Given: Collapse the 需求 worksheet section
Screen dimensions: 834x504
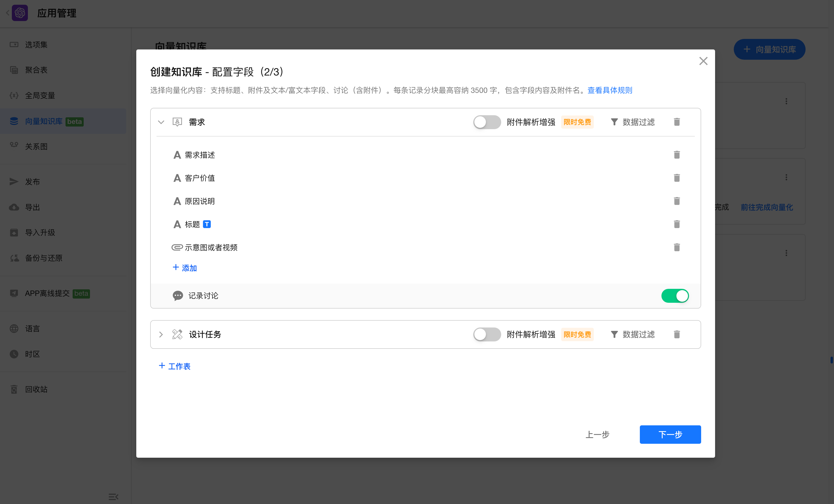Looking at the screenshot, I should tap(161, 122).
